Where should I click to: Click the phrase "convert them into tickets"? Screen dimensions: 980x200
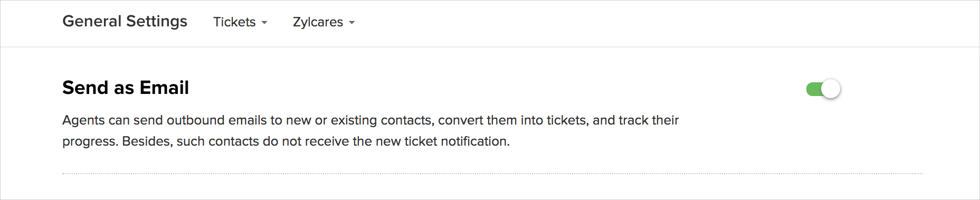click(513, 120)
